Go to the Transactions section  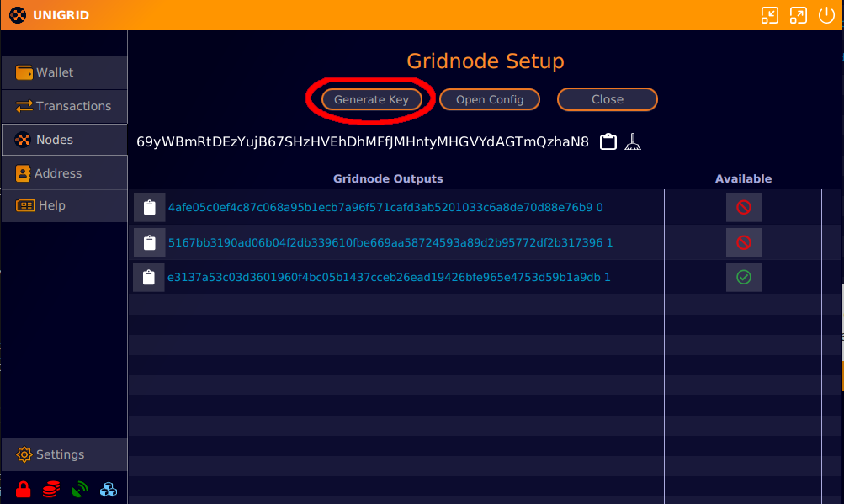(x=65, y=106)
